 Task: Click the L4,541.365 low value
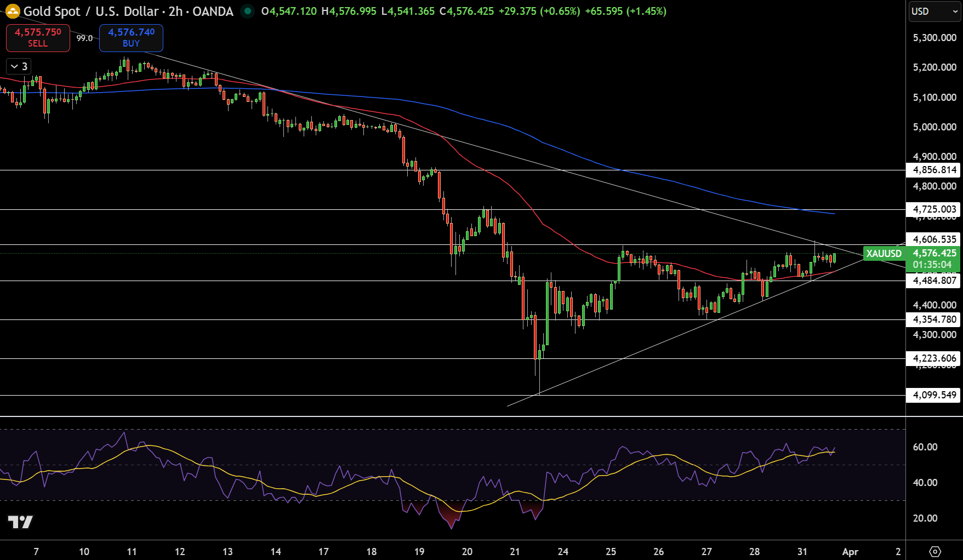(408, 11)
